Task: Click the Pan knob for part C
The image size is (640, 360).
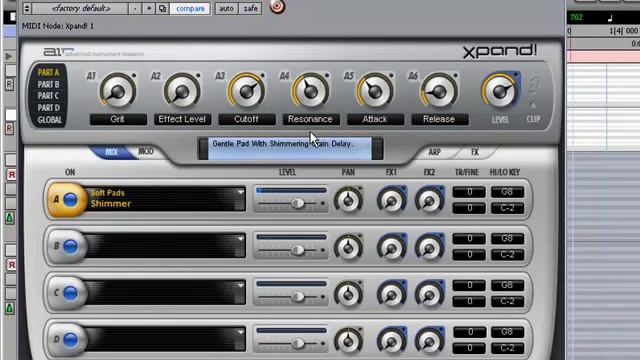Action: click(348, 293)
